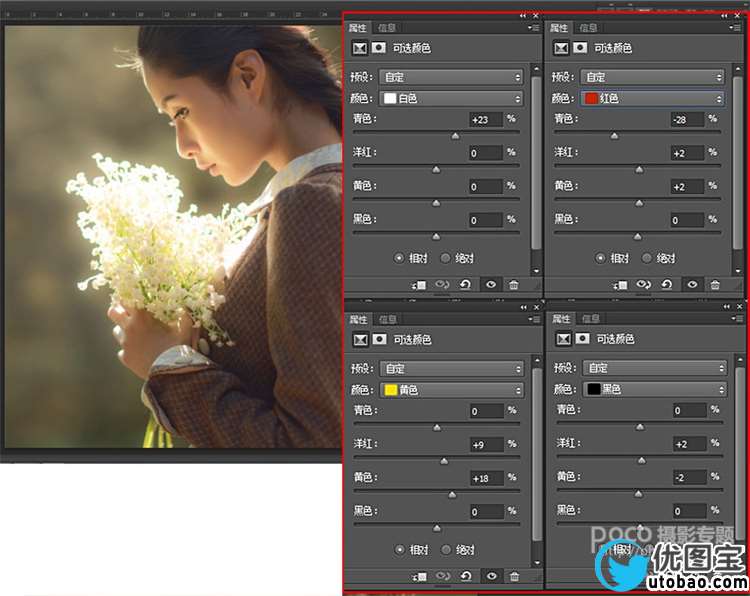The height and width of the screenshot is (596, 750).
Task: Select Selective Color adjustment icon in 红色 panel
Action: pos(561,48)
